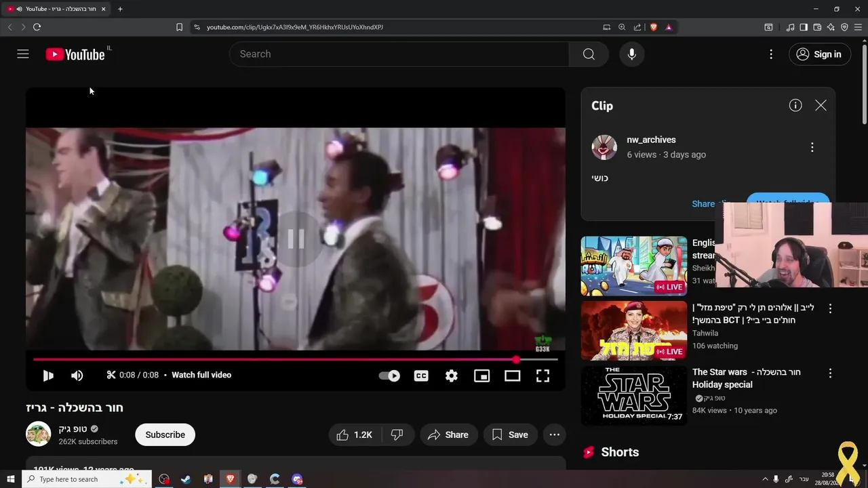Subscribe to the channel
This screenshot has width=868, height=488.
tap(165, 434)
